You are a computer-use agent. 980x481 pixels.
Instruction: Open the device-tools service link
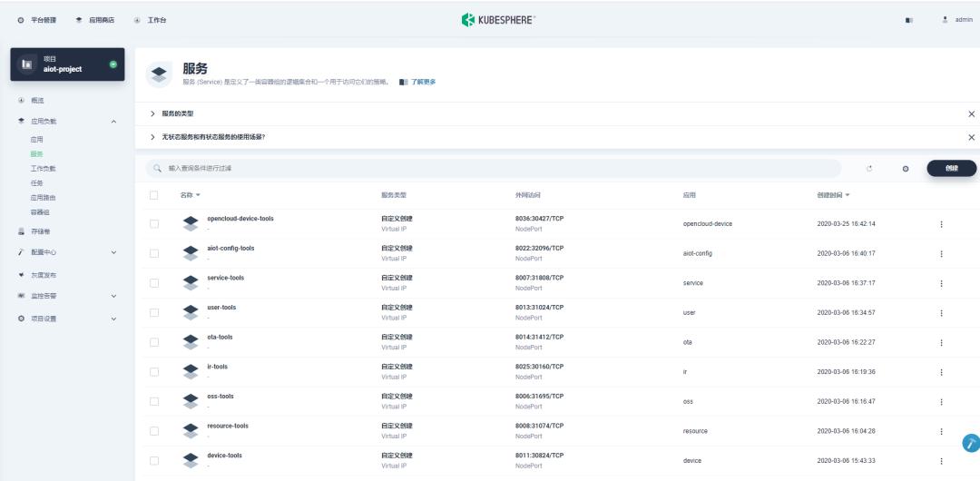click(x=224, y=456)
